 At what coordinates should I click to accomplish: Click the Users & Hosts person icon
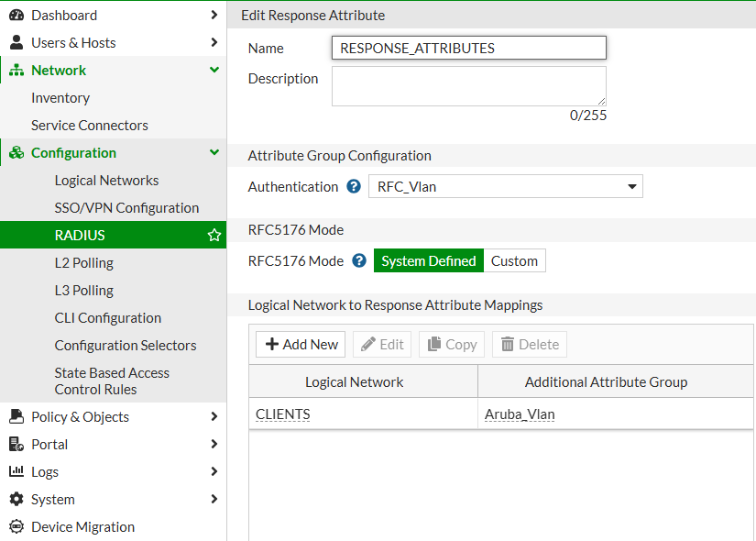[16, 42]
